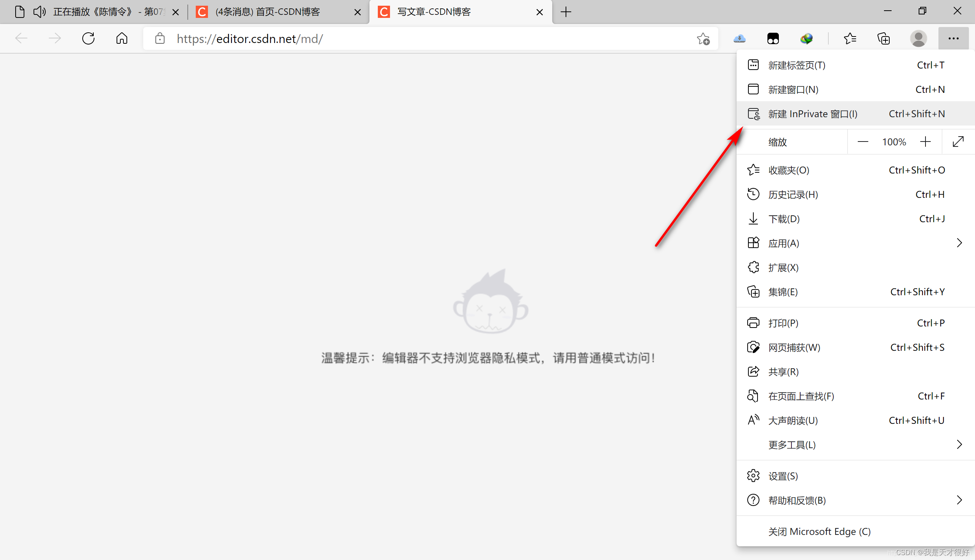Open the browser profile avatar
This screenshot has width=975, height=560.
(x=918, y=38)
